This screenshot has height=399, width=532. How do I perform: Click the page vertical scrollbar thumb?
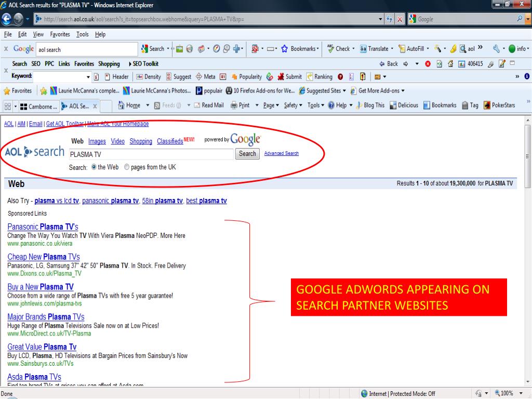(527, 156)
